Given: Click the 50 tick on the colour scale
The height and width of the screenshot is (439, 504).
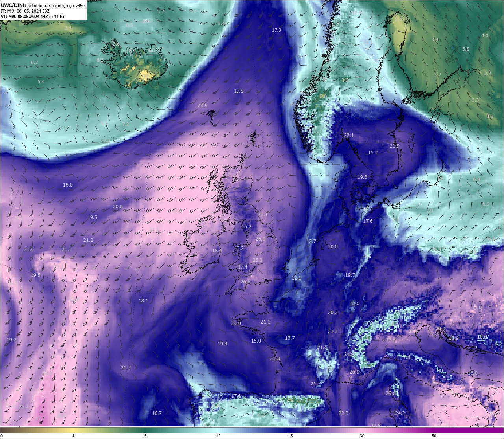Looking at the screenshot, I should (x=434, y=436).
